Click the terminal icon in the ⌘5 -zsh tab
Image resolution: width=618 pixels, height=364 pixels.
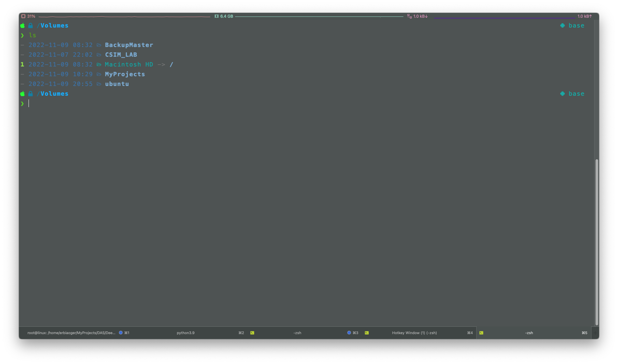(x=481, y=333)
